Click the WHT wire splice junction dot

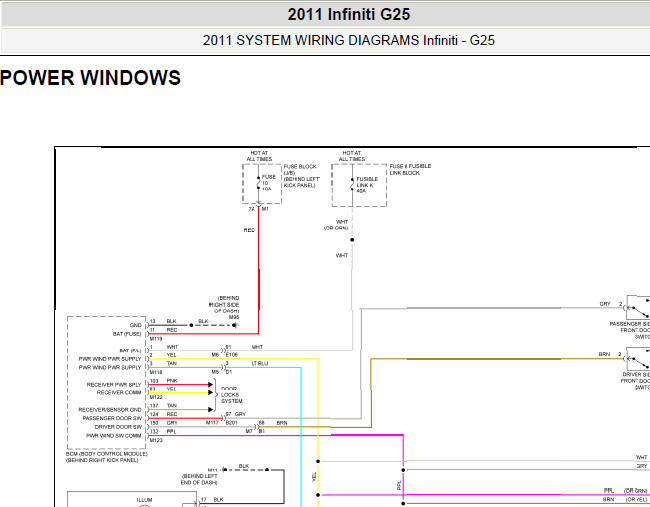point(352,240)
